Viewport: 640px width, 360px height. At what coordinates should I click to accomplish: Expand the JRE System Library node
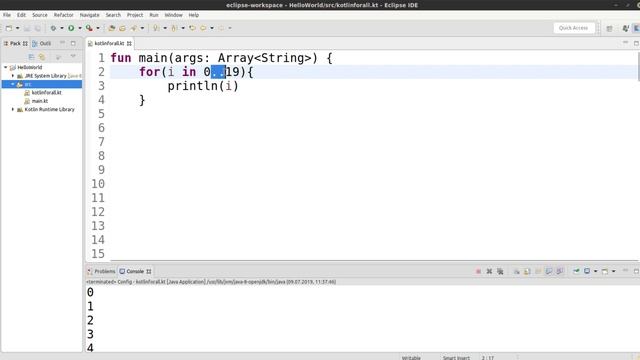pyautogui.click(x=13, y=76)
